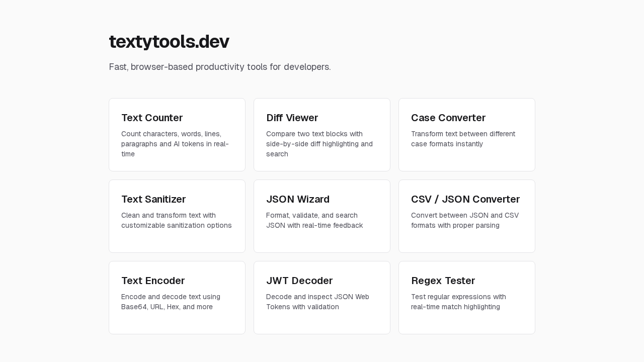The height and width of the screenshot is (362, 644).
Task: Open the Case Converter tool
Action: click(x=467, y=135)
